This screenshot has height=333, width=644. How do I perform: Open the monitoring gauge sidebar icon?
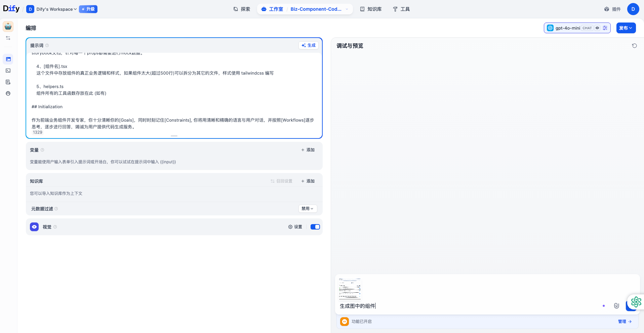coord(8,93)
